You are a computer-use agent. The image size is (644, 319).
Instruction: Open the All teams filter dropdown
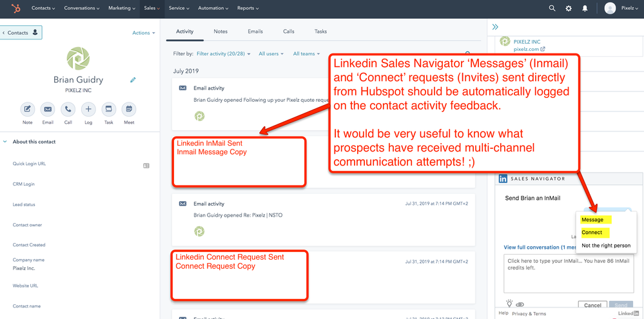click(306, 53)
